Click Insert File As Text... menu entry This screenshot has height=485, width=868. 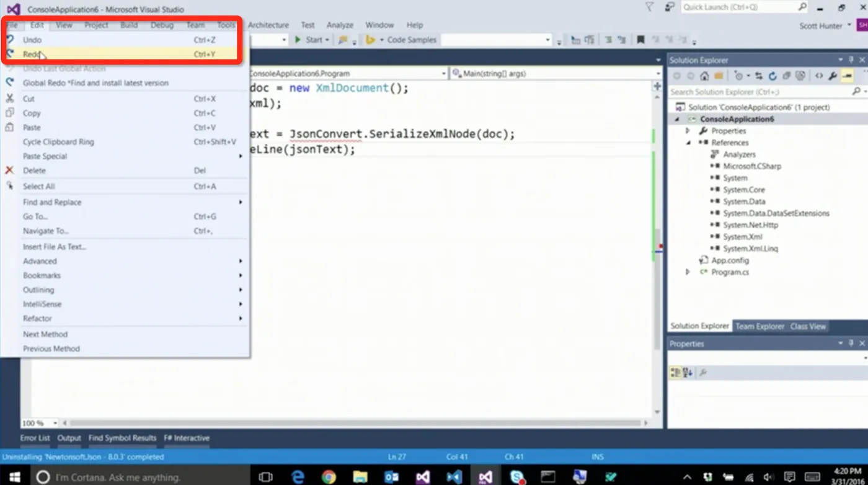[125, 247]
